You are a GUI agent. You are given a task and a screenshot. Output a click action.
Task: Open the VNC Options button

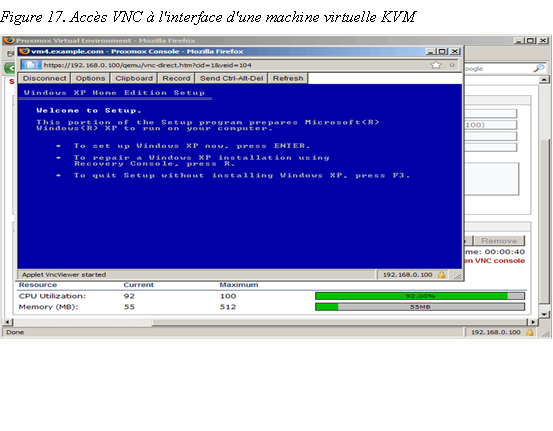[x=90, y=78]
